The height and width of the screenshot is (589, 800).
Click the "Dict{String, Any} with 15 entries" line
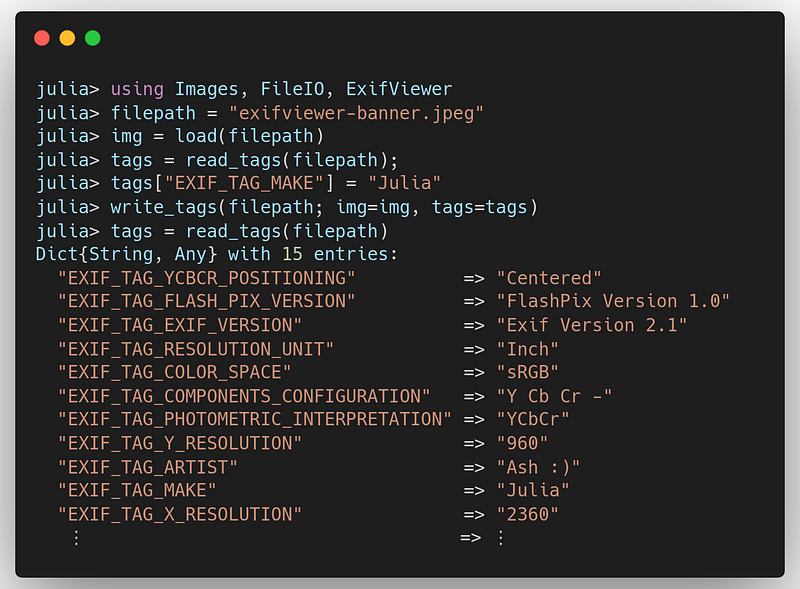[x=217, y=254]
